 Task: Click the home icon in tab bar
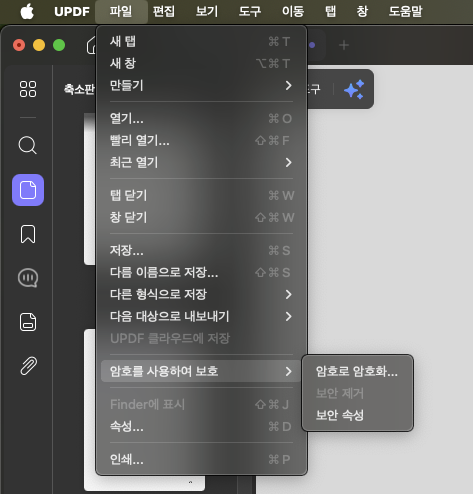coord(91,45)
